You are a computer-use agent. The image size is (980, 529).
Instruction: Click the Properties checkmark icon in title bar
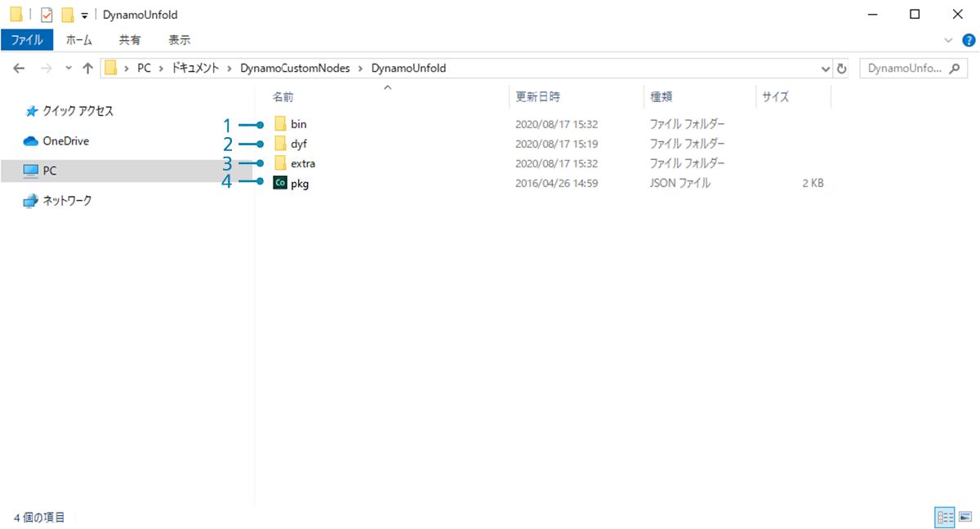[x=47, y=15]
